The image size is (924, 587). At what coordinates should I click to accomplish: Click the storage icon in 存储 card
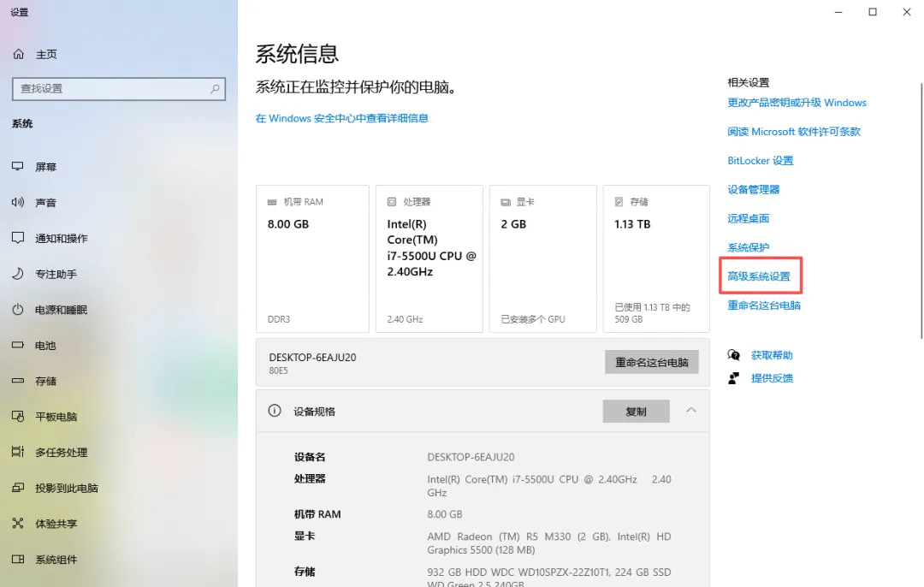619,202
